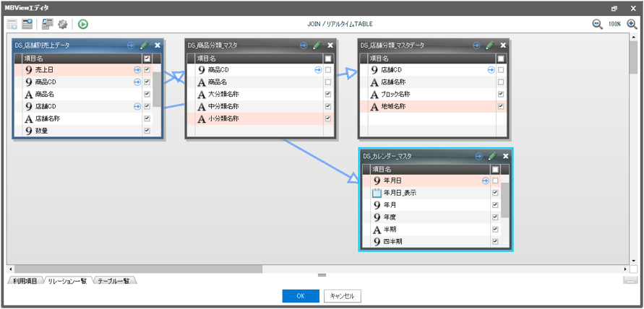This screenshot has width=644, height=309.
Task: Click arrow icon in DS_店舗分類 店舗CD row
Action: tap(491, 70)
